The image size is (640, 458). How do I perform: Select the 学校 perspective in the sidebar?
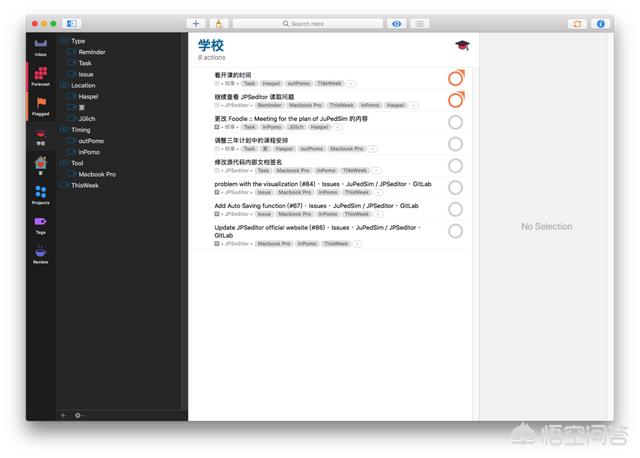(x=40, y=137)
